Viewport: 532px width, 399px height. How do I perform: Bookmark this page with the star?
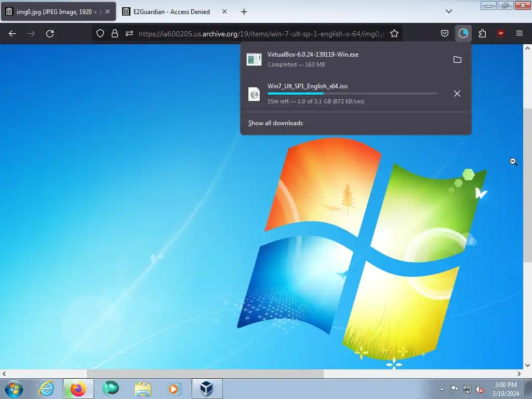click(x=394, y=33)
